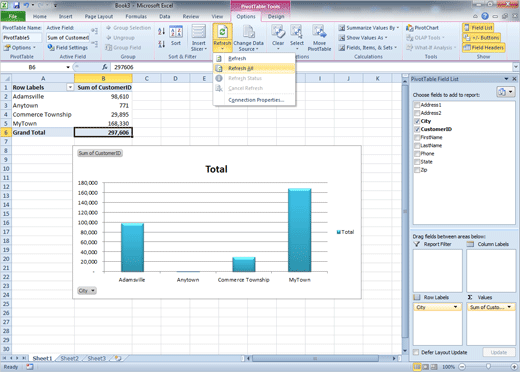Check the LastName field
This screenshot has width=520, height=372.
(x=417, y=146)
